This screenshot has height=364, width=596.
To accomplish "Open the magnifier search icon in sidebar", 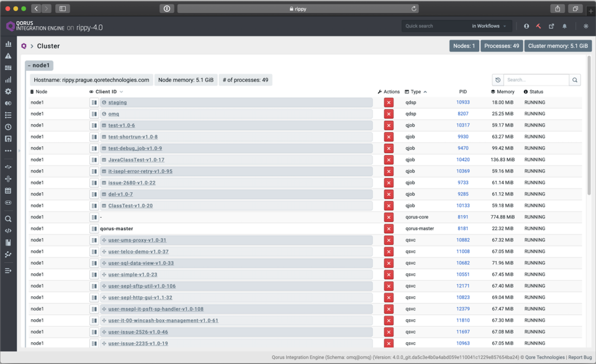I will click(x=8, y=219).
